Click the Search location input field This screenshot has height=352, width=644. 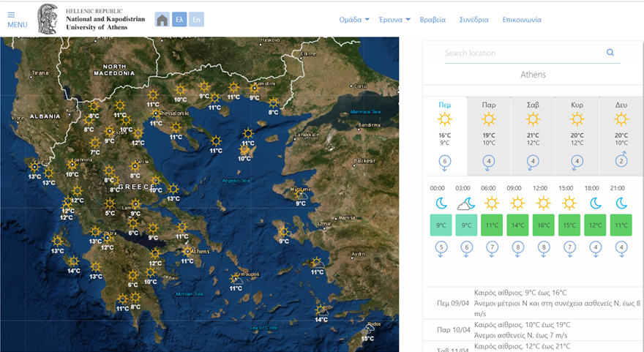(x=523, y=53)
